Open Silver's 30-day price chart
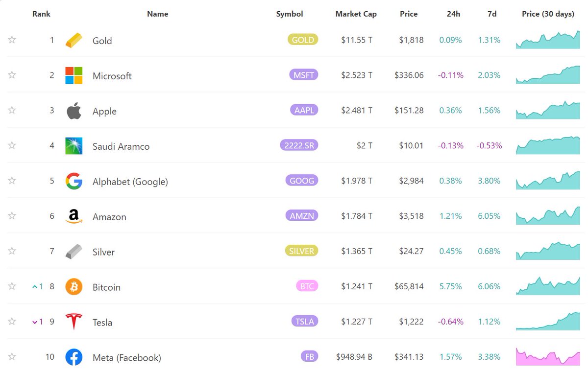The height and width of the screenshot is (372, 588). point(548,251)
